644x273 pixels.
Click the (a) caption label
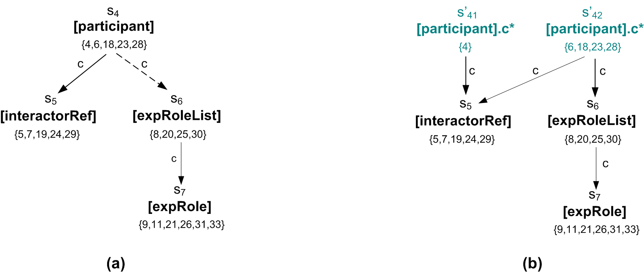point(116,264)
